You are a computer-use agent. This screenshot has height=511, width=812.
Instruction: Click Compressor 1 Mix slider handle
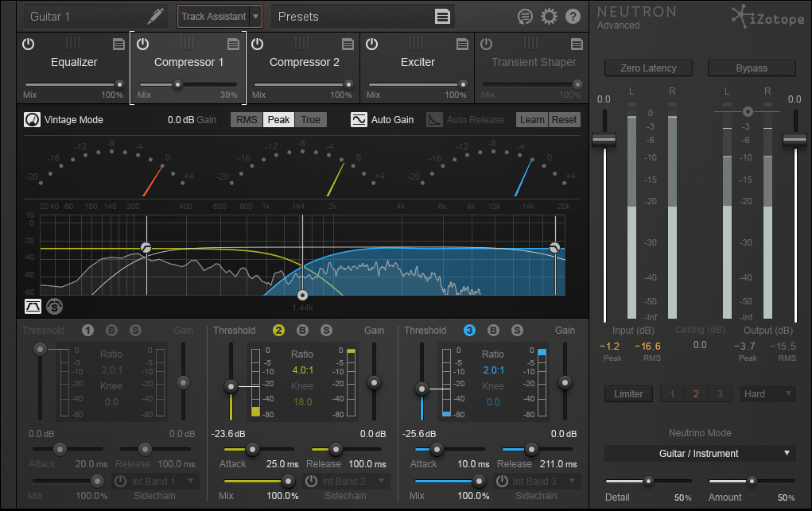pos(177,84)
